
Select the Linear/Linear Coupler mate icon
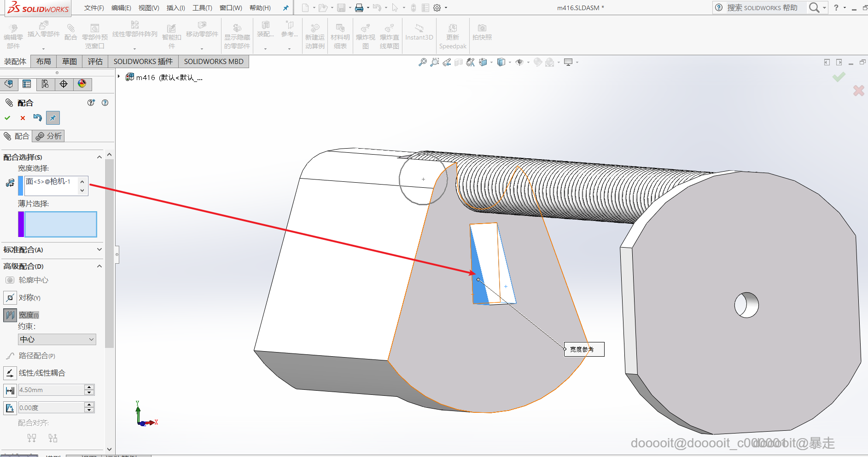tap(10, 373)
